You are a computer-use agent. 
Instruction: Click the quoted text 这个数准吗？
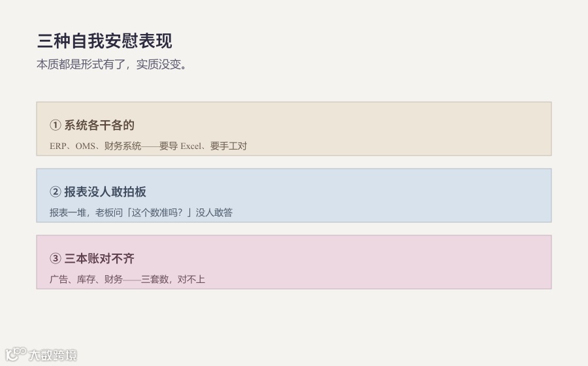[157, 212]
